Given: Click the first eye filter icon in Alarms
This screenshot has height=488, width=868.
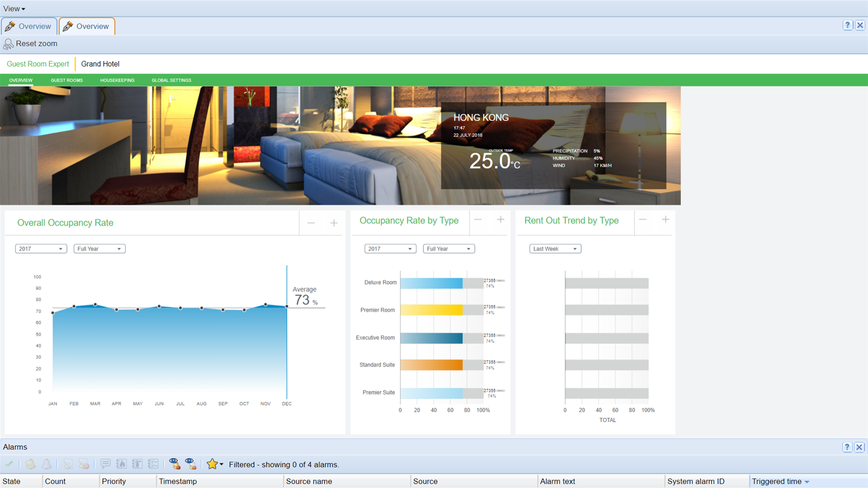Looking at the screenshot, I should (x=174, y=464).
